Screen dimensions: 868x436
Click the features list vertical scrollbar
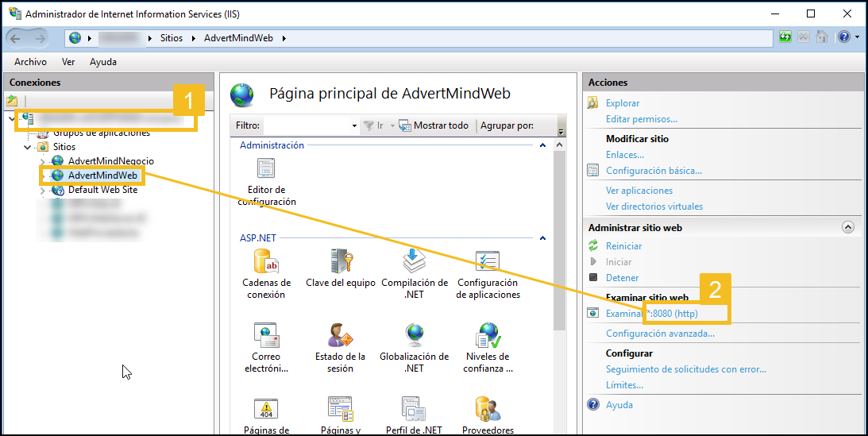[x=559, y=240]
